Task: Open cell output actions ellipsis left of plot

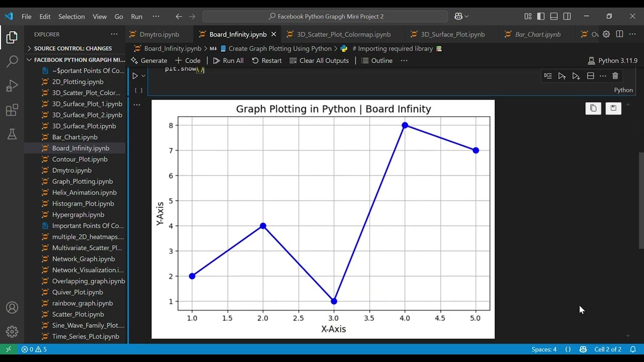Action: (x=137, y=105)
